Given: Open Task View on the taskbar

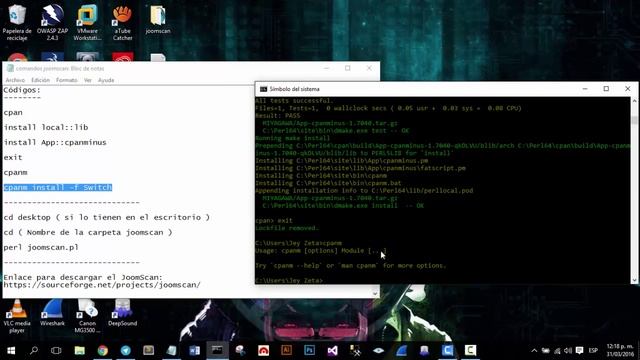Looking at the screenshot, I should (56, 350).
